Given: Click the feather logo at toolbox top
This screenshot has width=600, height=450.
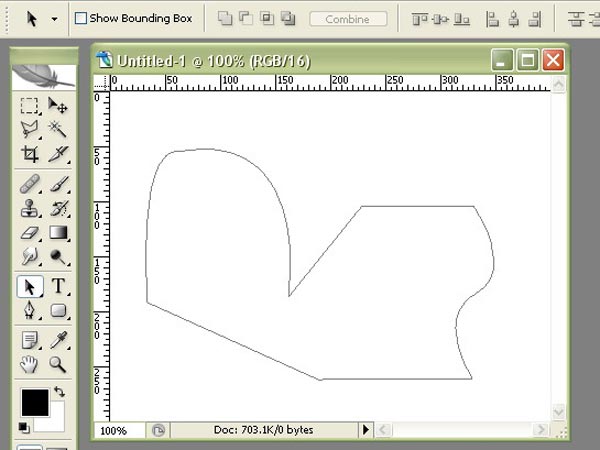Looking at the screenshot, I should coord(44,77).
